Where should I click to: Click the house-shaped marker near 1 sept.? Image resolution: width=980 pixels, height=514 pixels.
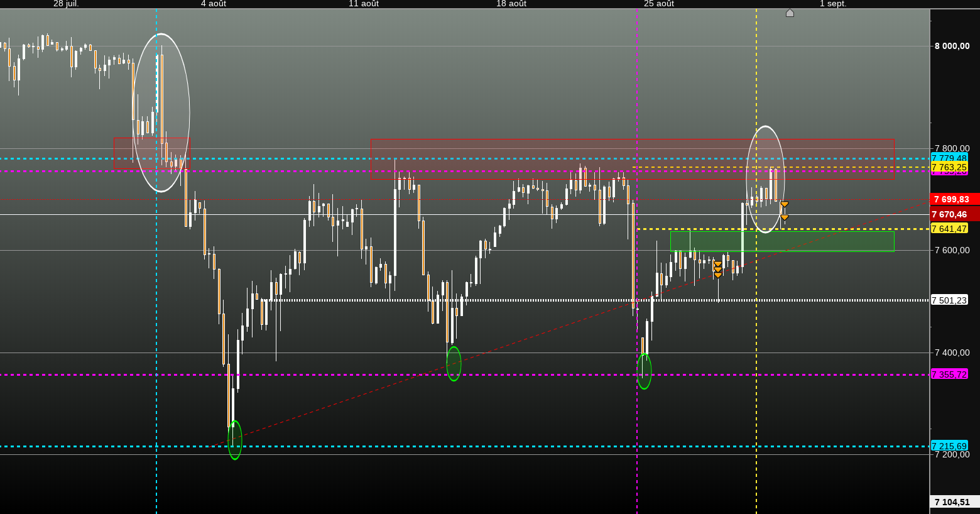[x=790, y=13]
